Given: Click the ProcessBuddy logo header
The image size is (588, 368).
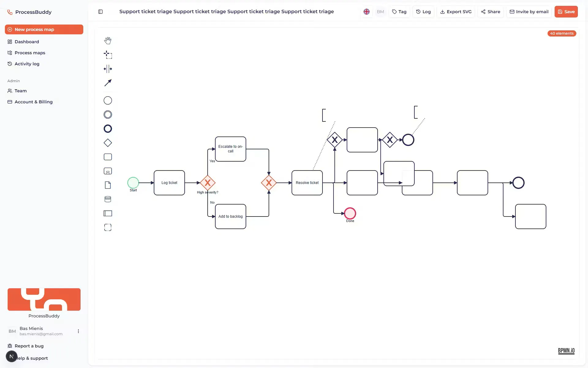Looking at the screenshot, I should [x=29, y=12].
